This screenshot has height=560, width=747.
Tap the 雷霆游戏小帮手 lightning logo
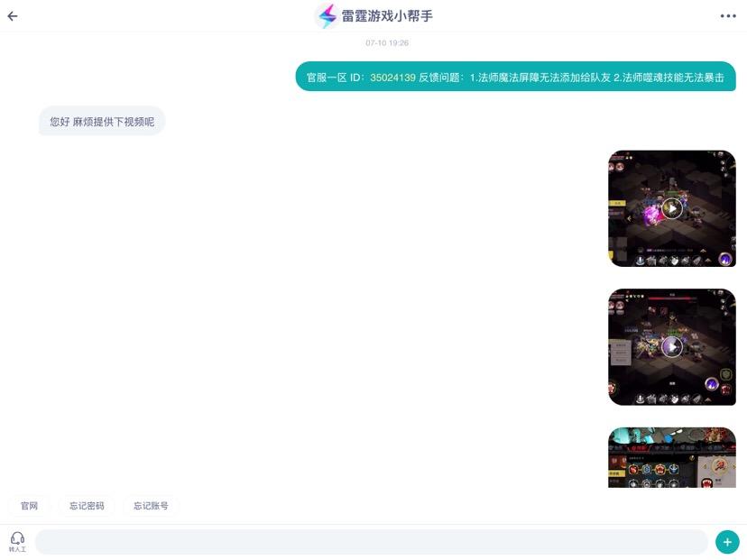click(327, 15)
